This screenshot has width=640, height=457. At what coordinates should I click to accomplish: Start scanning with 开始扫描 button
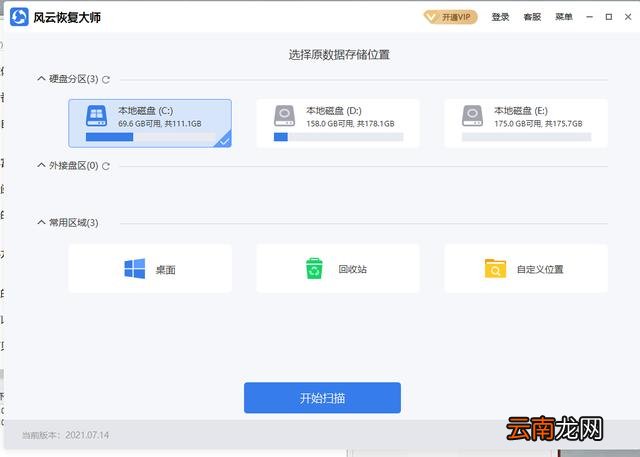pos(322,398)
